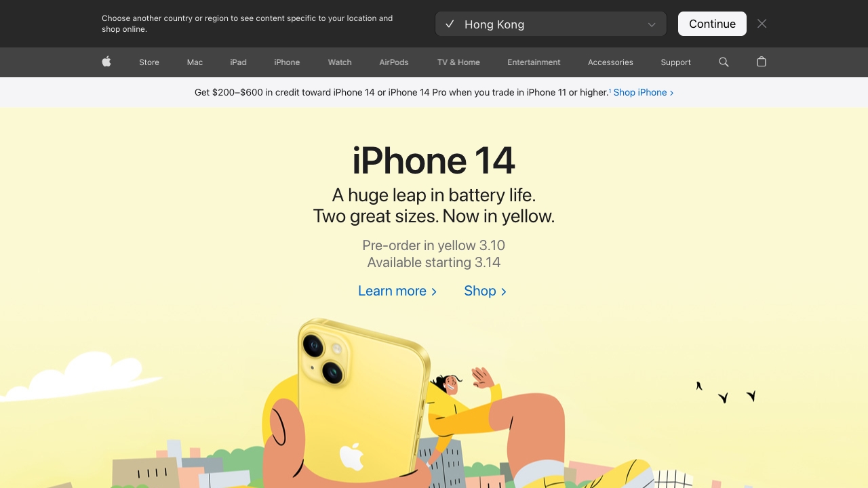
Task: Click the Continue button
Action: click(712, 24)
